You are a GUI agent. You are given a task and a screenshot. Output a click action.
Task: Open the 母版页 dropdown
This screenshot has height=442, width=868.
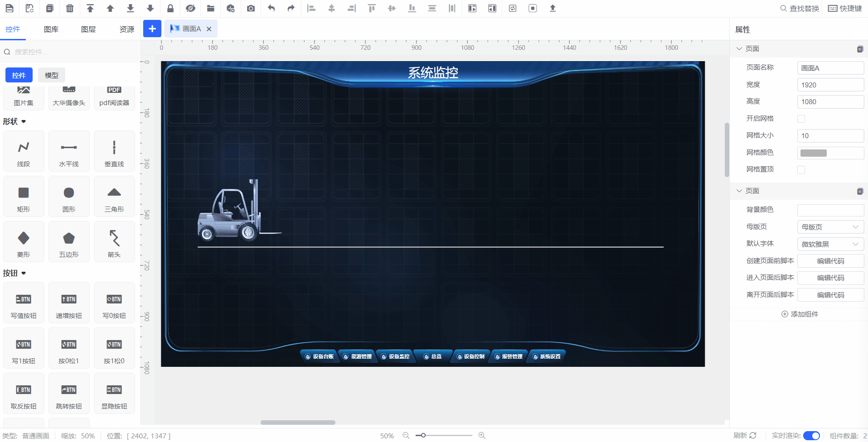coord(830,227)
